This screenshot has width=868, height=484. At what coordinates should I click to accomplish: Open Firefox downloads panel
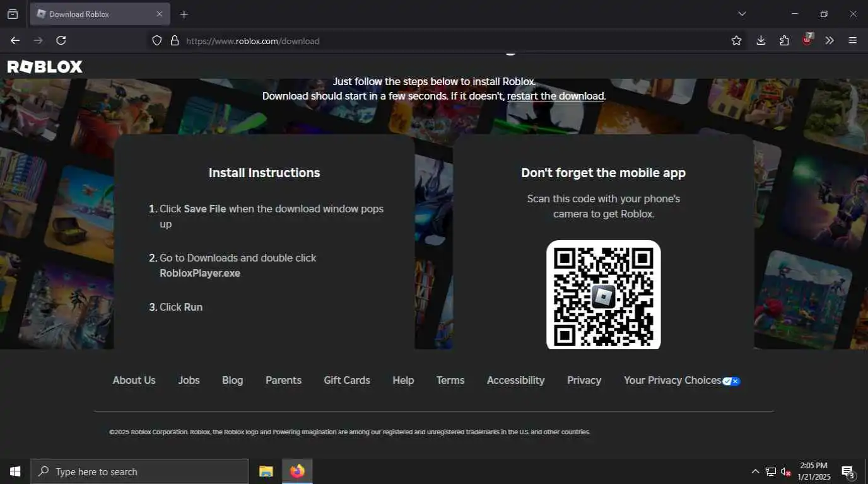pos(761,40)
